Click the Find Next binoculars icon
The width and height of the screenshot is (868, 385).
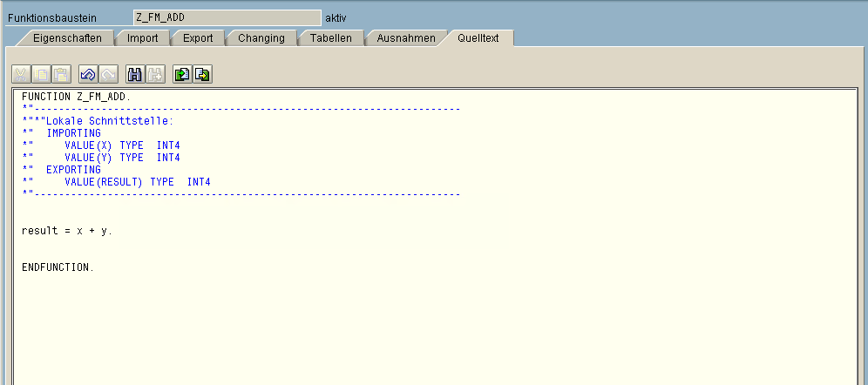click(x=154, y=75)
